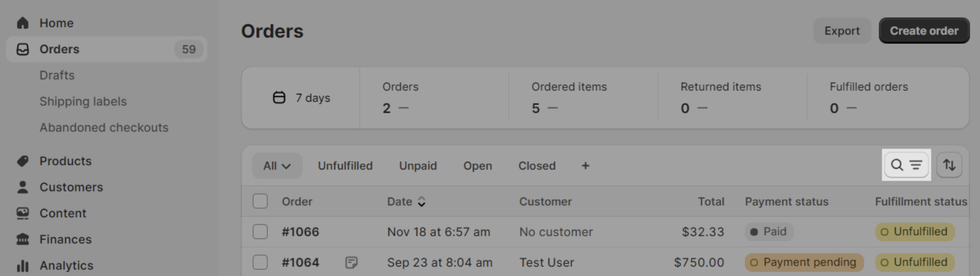This screenshot has width=980, height=276.
Task: Add a new view with plus
Action: (585, 166)
